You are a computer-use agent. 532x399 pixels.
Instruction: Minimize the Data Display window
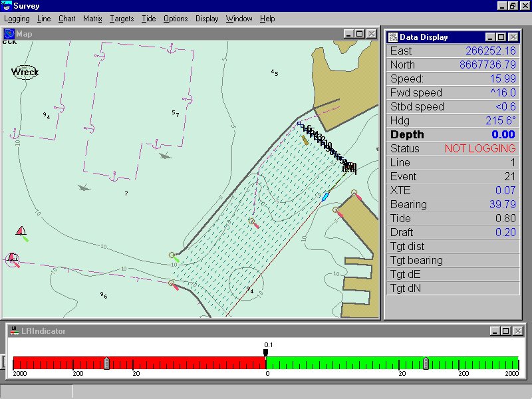(491, 37)
